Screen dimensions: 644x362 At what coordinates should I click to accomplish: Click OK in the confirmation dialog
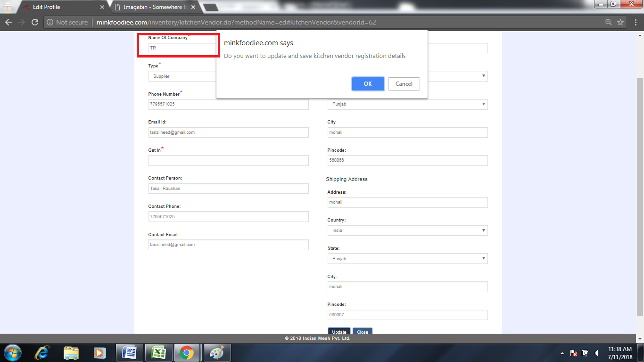point(368,84)
